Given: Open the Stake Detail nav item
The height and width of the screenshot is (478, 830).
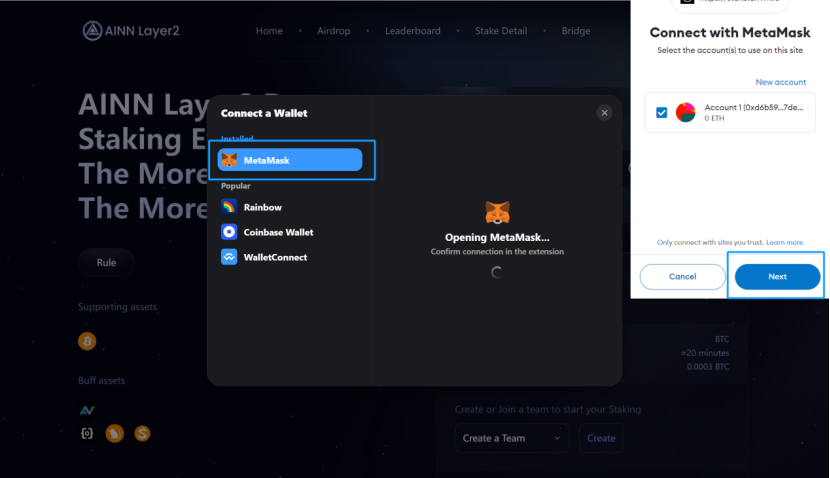Looking at the screenshot, I should click(x=501, y=31).
